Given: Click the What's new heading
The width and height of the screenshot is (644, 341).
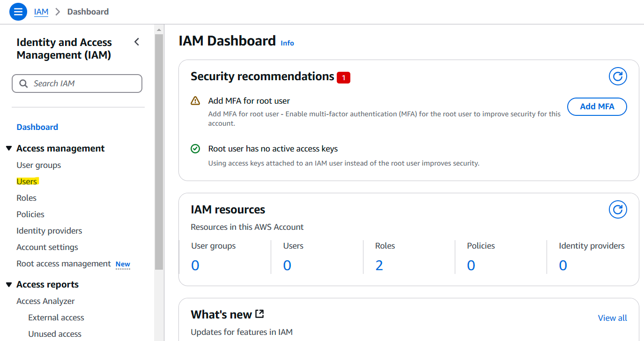Looking at the screenshot, I should pos(222,314).
